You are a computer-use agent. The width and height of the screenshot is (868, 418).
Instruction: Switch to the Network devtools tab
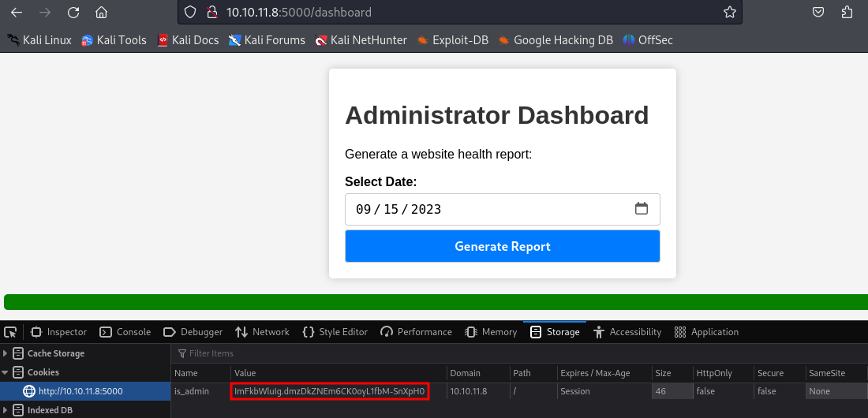262,332
